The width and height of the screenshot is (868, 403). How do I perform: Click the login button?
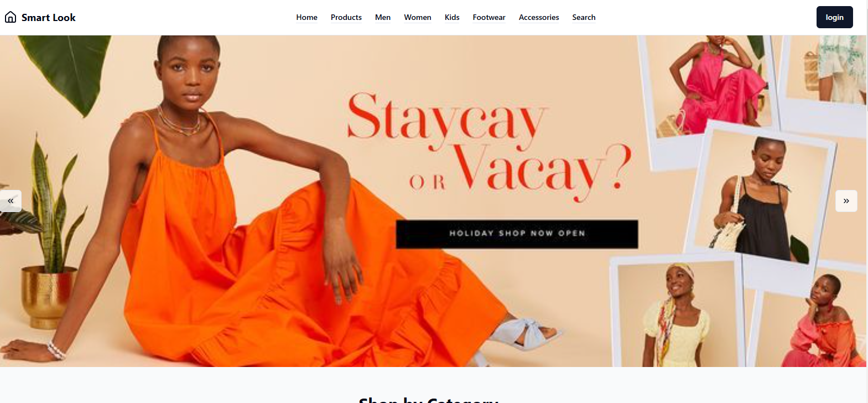[834, 17]
